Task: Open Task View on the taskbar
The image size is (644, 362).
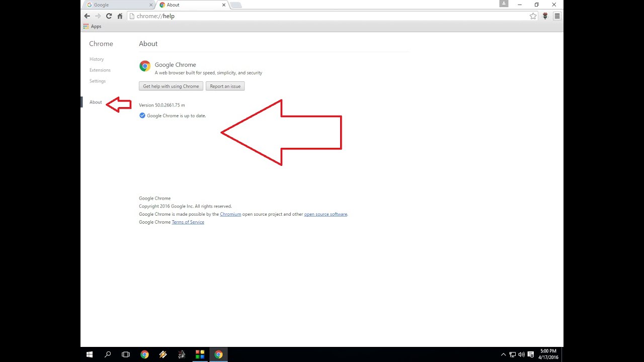Action: coord(126,354)
